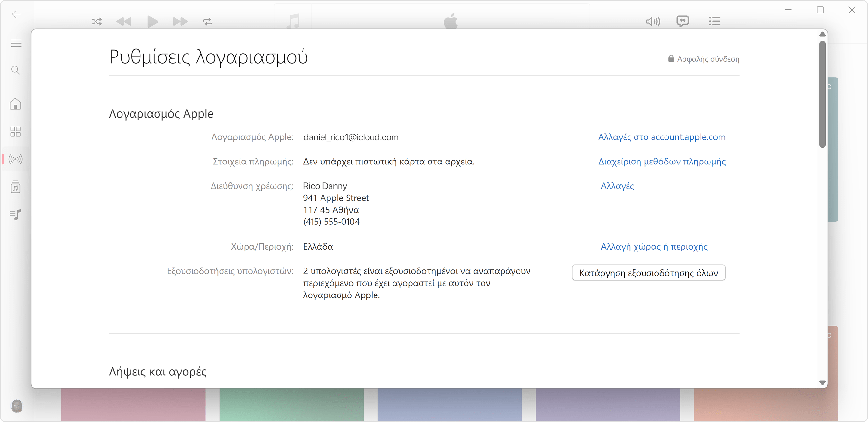Click the music note now-playing icon
This screenshot has height=422, width=868.
click(293, 21)
